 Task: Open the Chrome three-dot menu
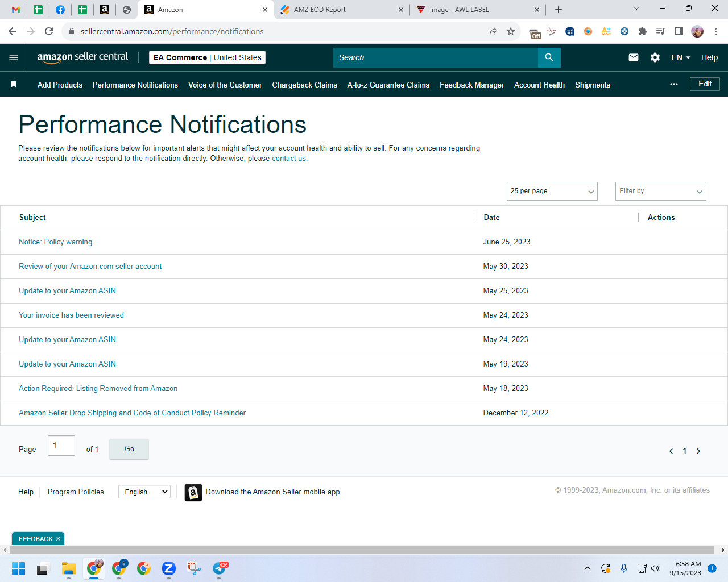[x=715, y=31]
